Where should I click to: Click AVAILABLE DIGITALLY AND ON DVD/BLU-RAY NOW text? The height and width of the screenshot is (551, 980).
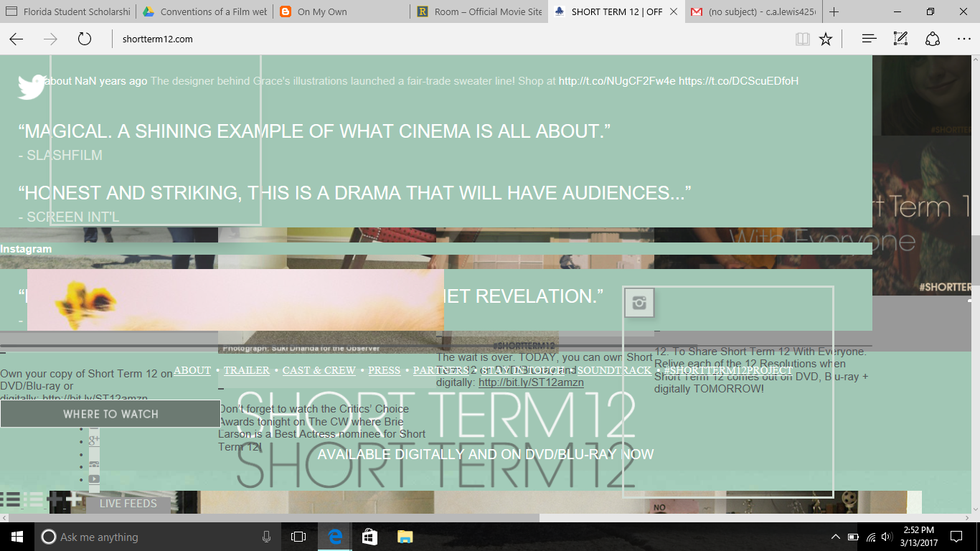point(486,454)
